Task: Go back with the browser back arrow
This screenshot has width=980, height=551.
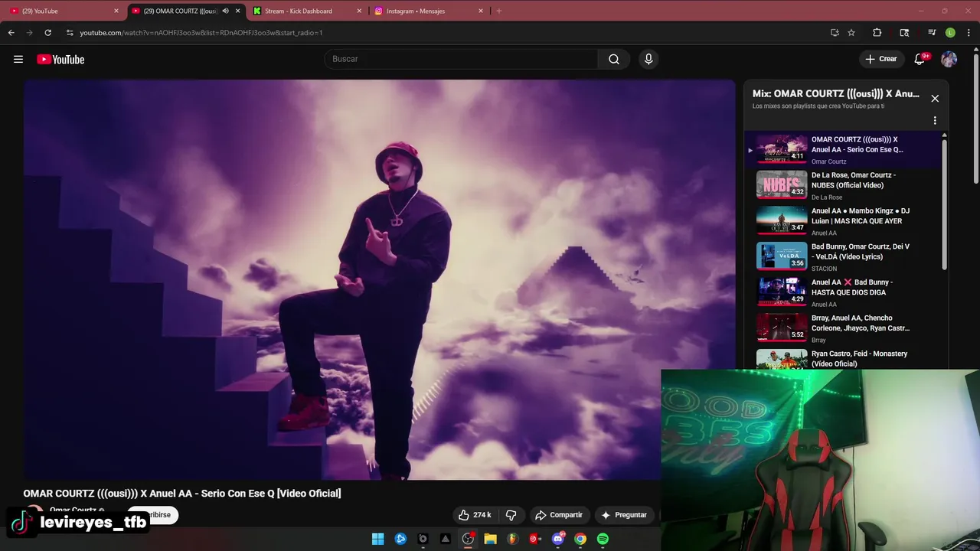Action: [x=11, y=33]
